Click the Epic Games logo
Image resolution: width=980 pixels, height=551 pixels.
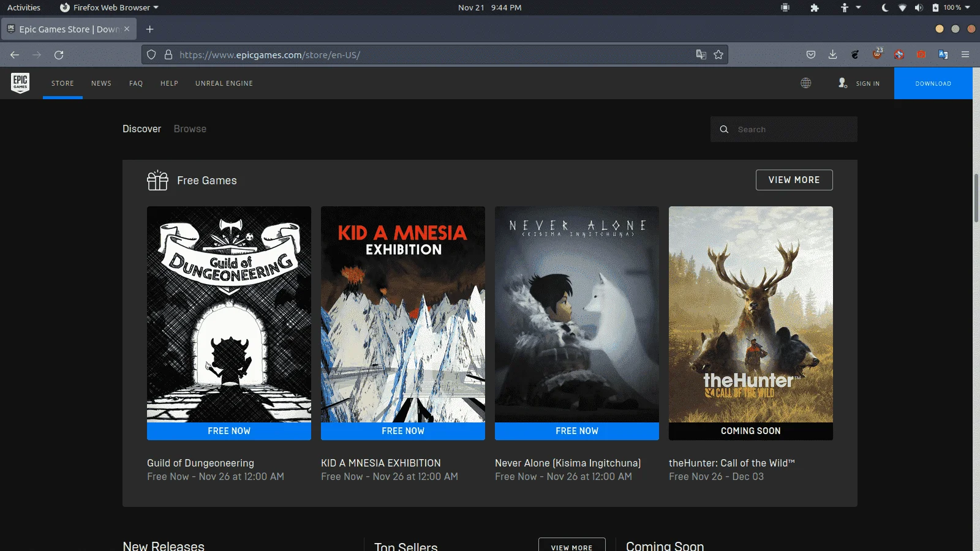(x=20, y=83)
